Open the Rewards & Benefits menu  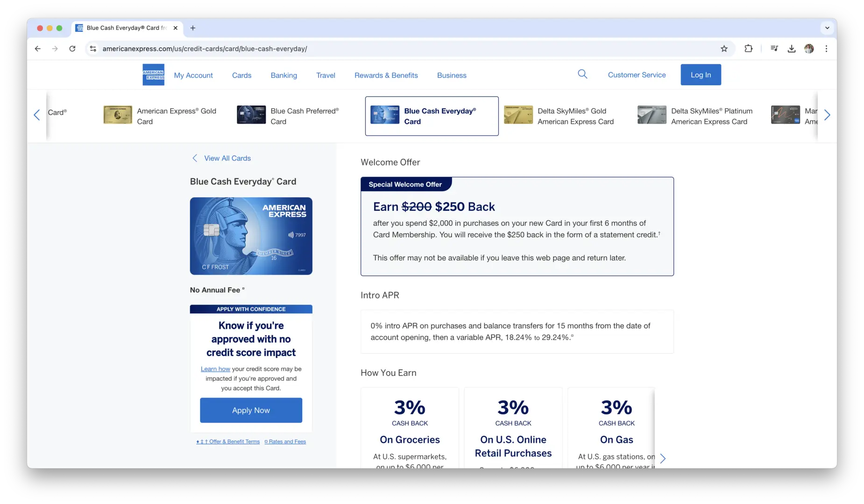tap(386, 75)
